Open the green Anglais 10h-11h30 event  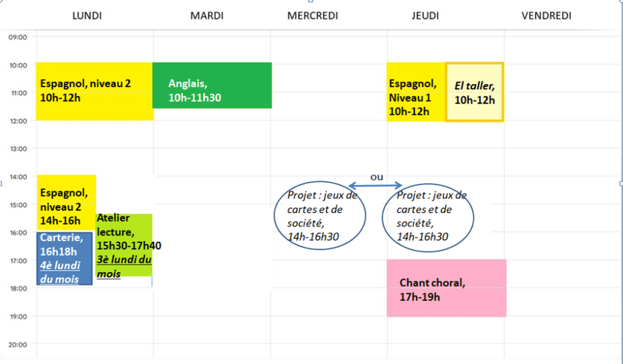[211, 85]
